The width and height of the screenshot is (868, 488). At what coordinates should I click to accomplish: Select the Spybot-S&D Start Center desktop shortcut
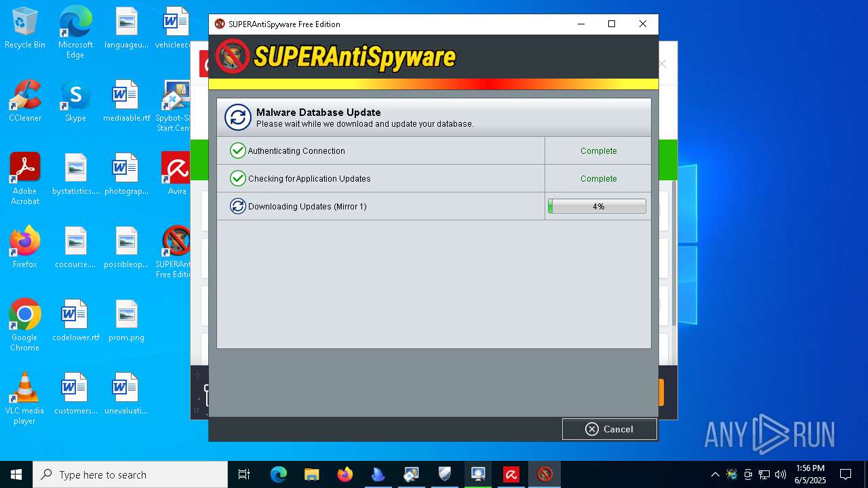(174, 106)
